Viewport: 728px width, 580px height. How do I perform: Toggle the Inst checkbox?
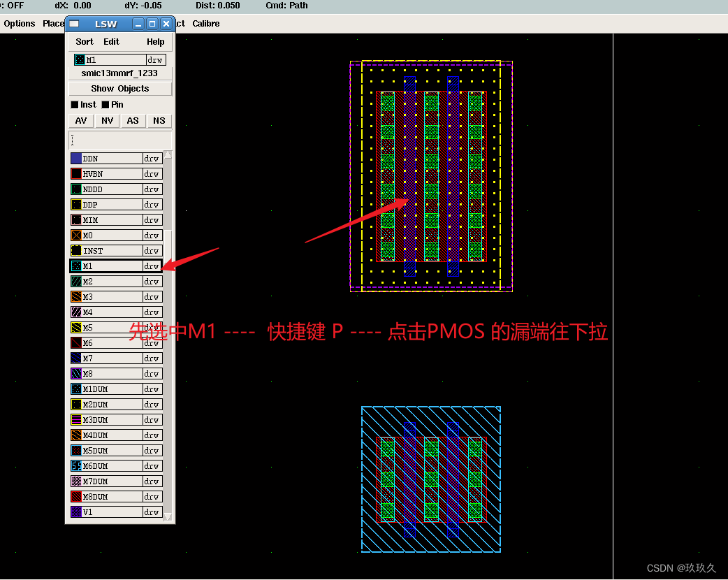pyautogui.click(x=74, y=105)
